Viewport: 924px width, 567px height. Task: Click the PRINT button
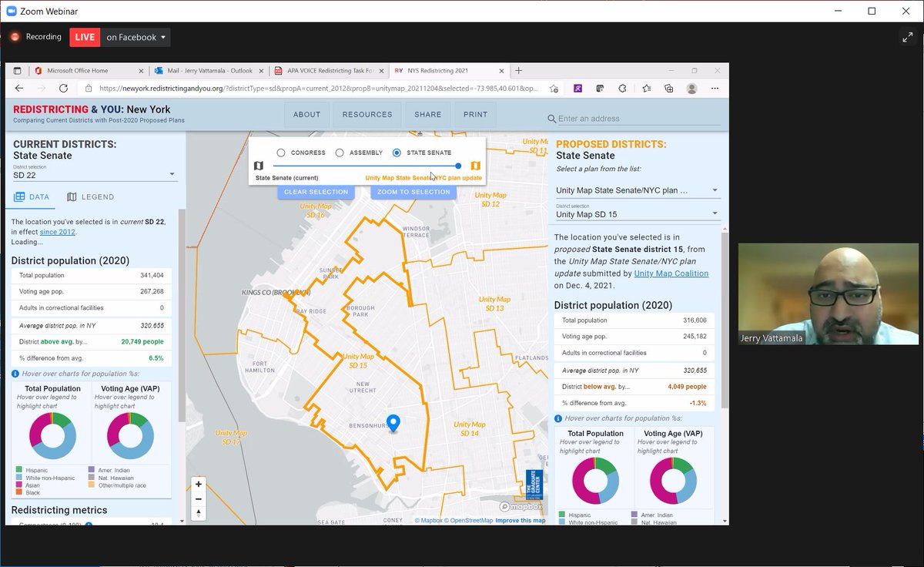click(475, 114)
